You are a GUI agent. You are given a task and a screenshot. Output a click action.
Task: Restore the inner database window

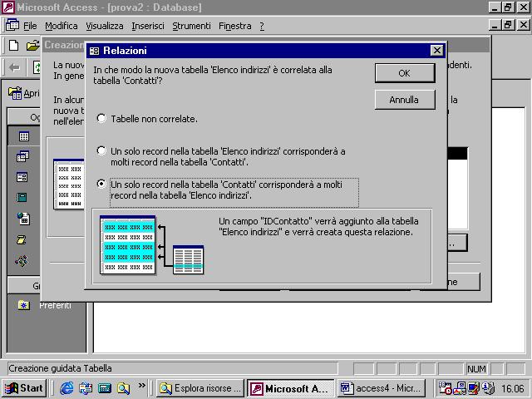(x=508, y=25)
